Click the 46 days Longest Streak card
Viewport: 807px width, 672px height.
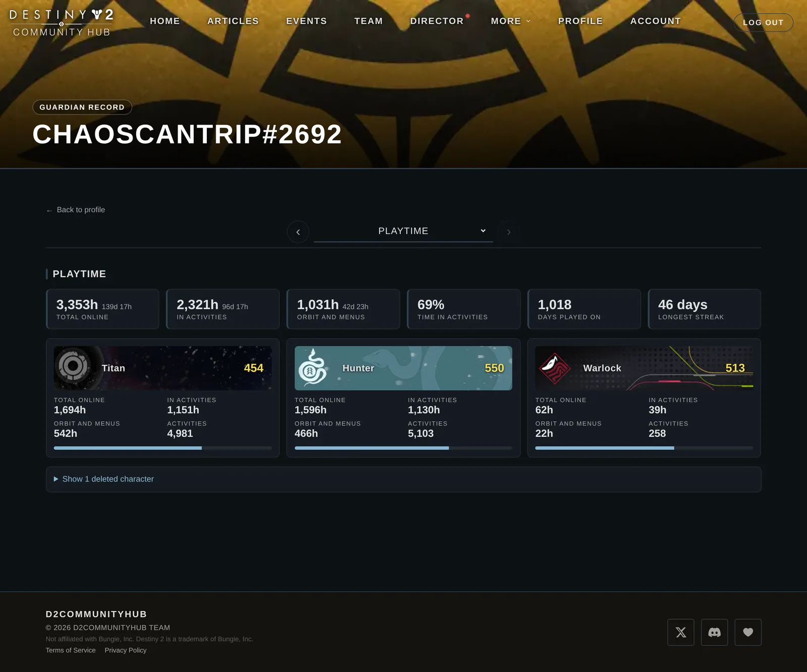point(705,309)
